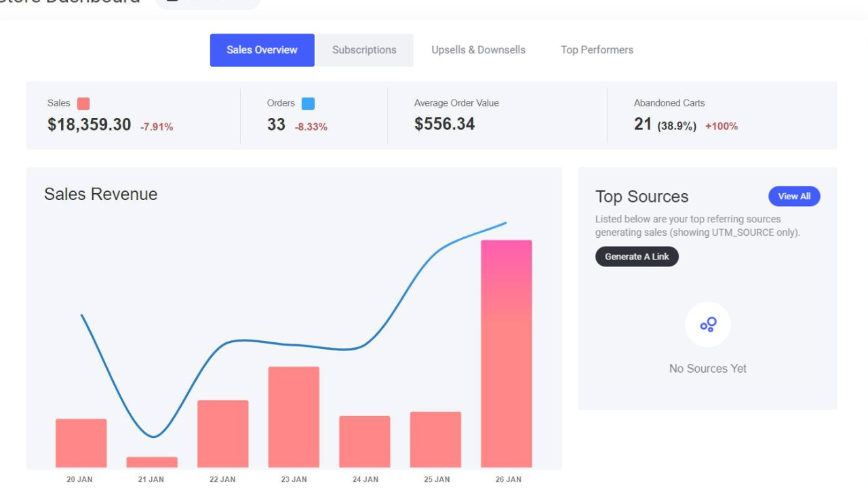Viewport: 868px width, 488px height.
Task: Click the Orders -8.33% change indicator
Action: (311, 127)
